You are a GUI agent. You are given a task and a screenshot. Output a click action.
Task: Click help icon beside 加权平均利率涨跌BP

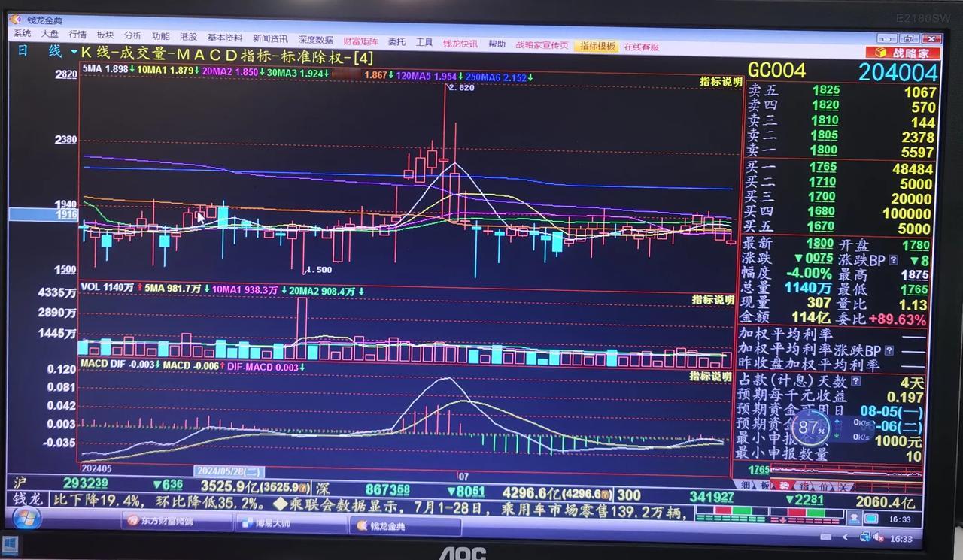point(889,351)
